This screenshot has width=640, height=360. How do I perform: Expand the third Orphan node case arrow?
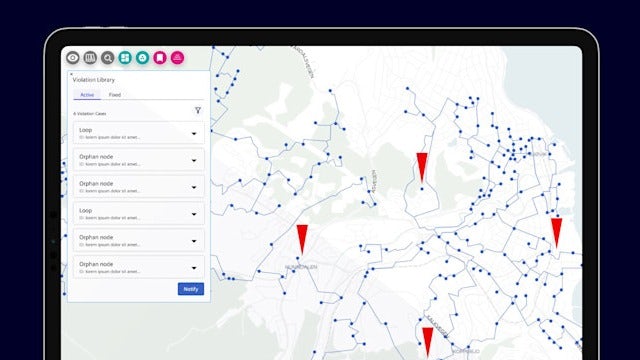click(x=194, y=241)
